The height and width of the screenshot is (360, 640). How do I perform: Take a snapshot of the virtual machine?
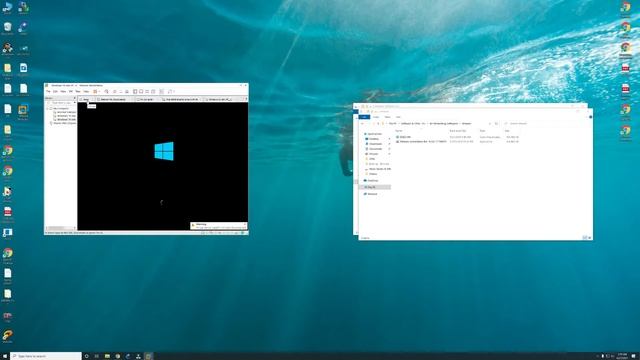tap(114, 91)
